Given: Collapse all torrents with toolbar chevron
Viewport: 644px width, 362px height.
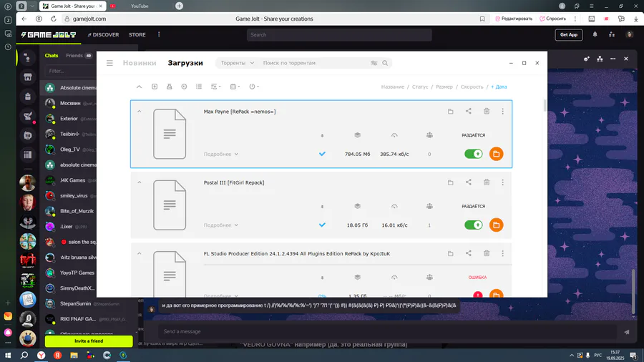Looking at the screenshot, I should tap(140, 87).
